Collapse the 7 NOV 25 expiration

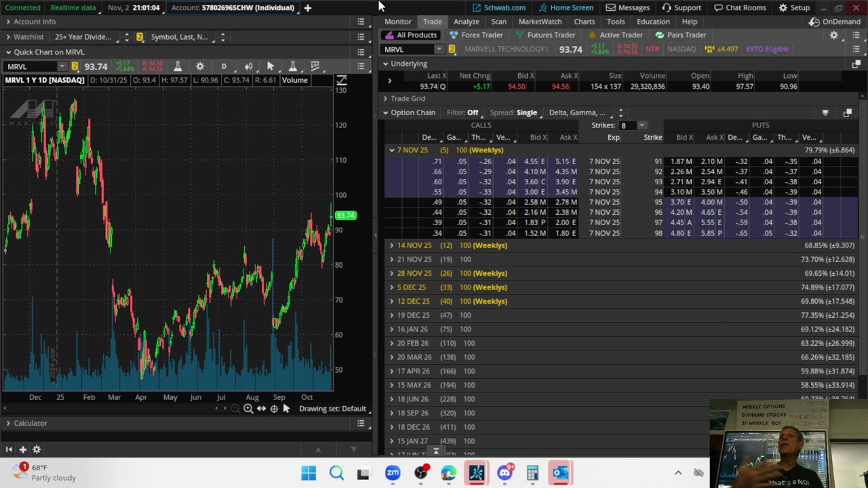point(392,150)
